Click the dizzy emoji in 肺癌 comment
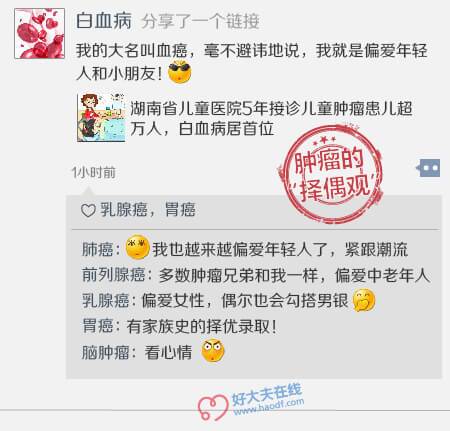450x431 pixels. click(137, 247)
